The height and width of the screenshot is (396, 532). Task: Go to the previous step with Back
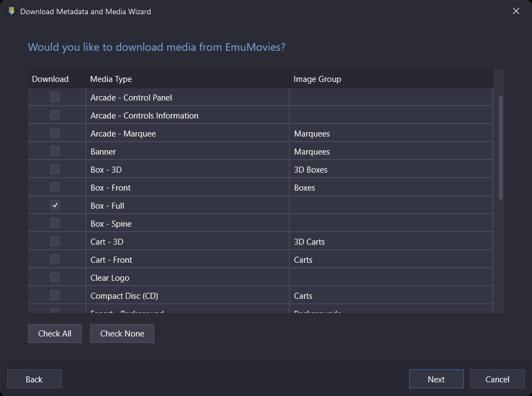34,379
